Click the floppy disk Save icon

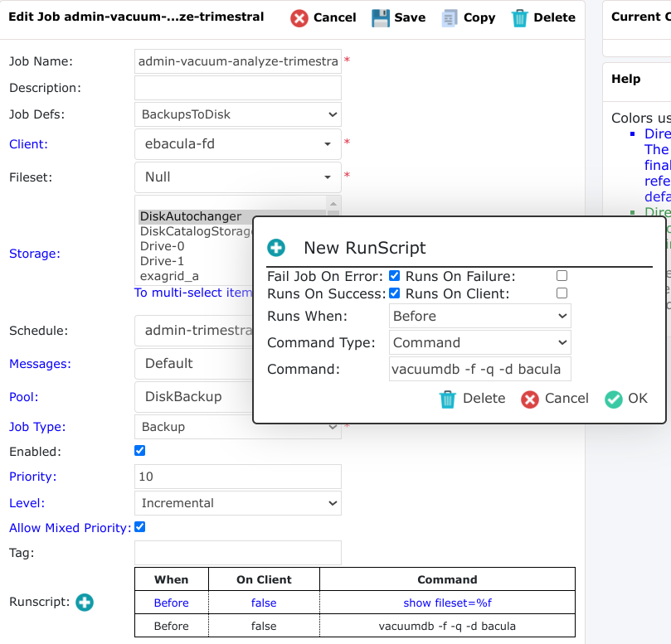pyautogui.click(x=381, y=18)
